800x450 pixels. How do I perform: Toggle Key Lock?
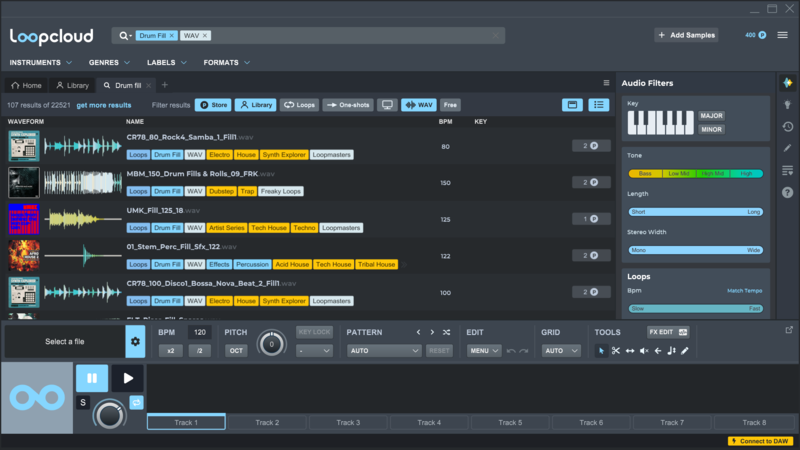pos(314,332)
